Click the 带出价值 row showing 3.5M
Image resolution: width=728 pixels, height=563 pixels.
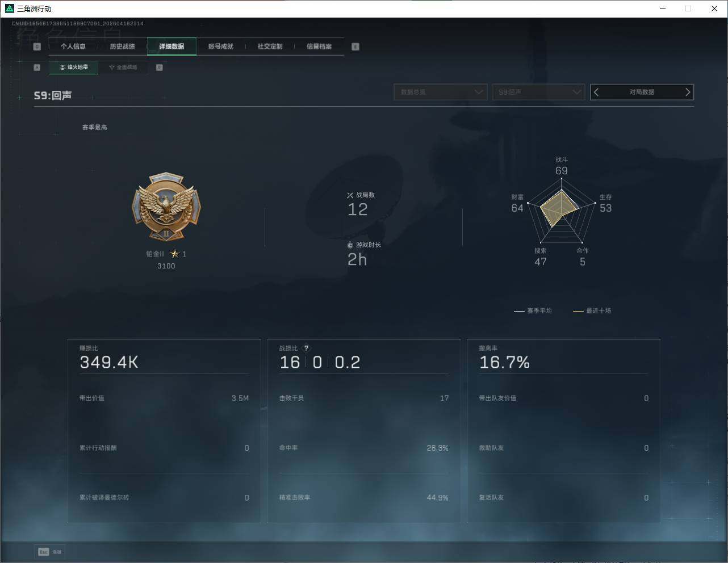(164, 398)
